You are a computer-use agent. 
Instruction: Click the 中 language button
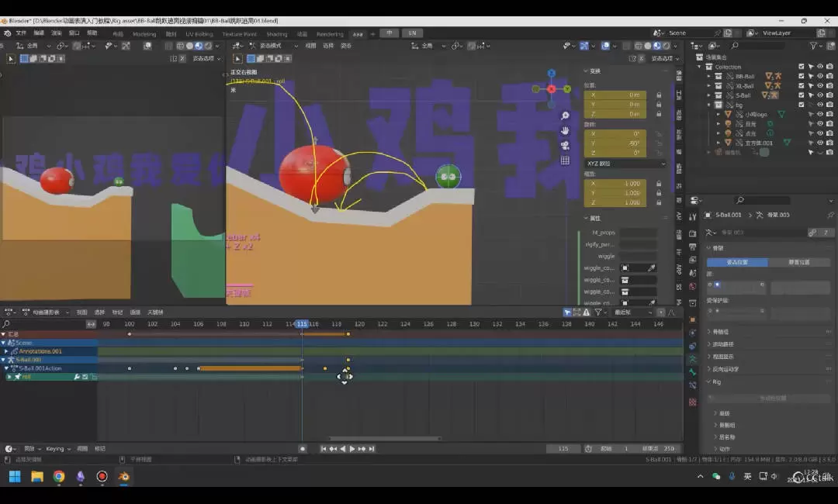(389, 33)
